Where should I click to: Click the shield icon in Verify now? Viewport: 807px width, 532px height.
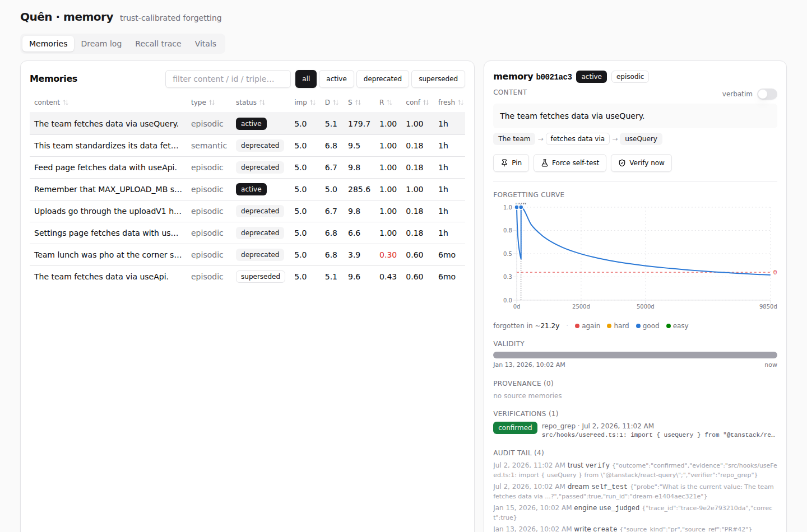pos(622,163)
